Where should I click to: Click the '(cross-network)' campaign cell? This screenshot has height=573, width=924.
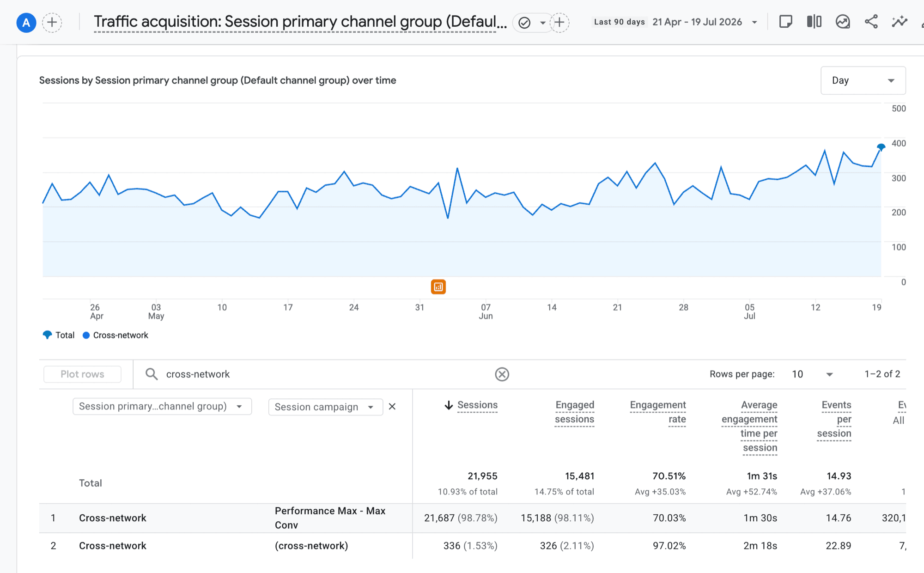[x=311, y=546]
